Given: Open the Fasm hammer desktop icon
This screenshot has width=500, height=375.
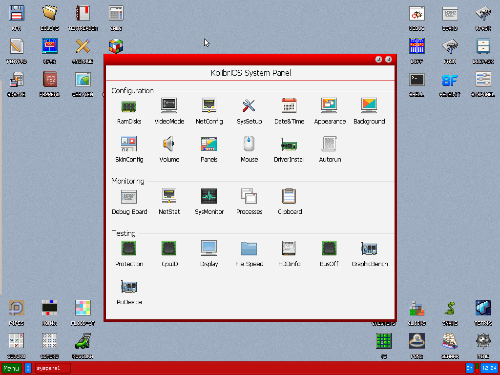Looking at the screenshot, I should (x=450, y=46).
